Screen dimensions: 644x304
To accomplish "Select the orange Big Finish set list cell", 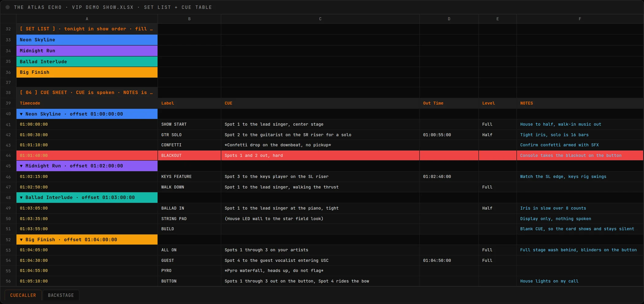I will click(x=87, y=72).
